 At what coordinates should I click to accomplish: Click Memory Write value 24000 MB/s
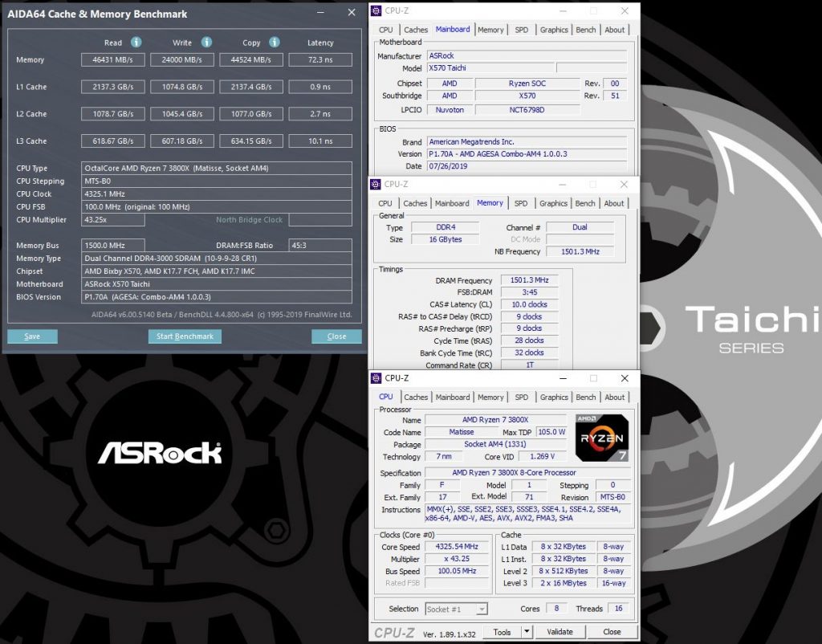(x=182, y=59)
